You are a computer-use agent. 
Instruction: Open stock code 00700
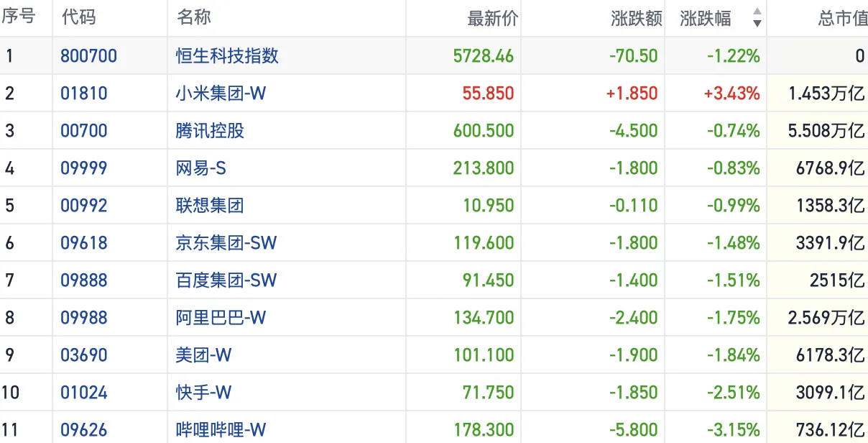pyautogui.click(x=84, y=131)
